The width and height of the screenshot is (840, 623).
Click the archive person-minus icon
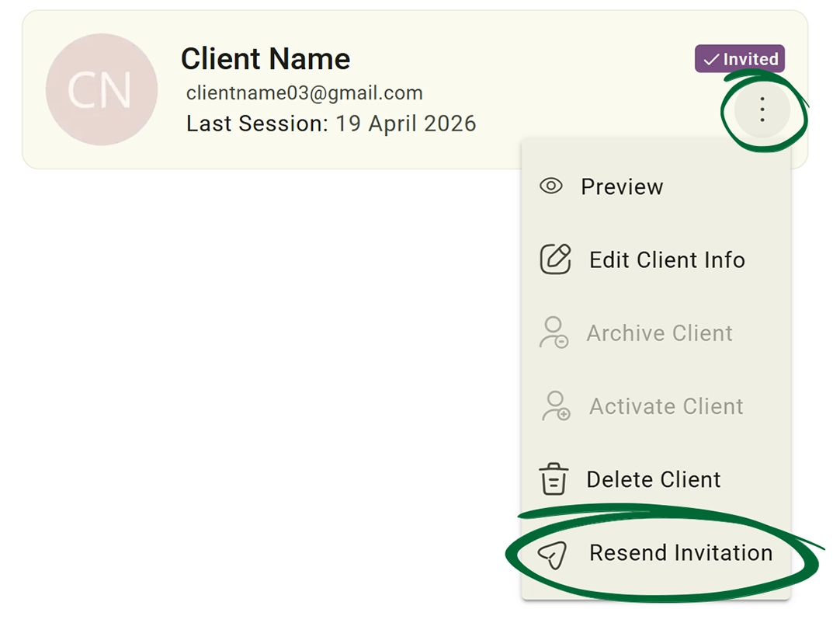554,332
